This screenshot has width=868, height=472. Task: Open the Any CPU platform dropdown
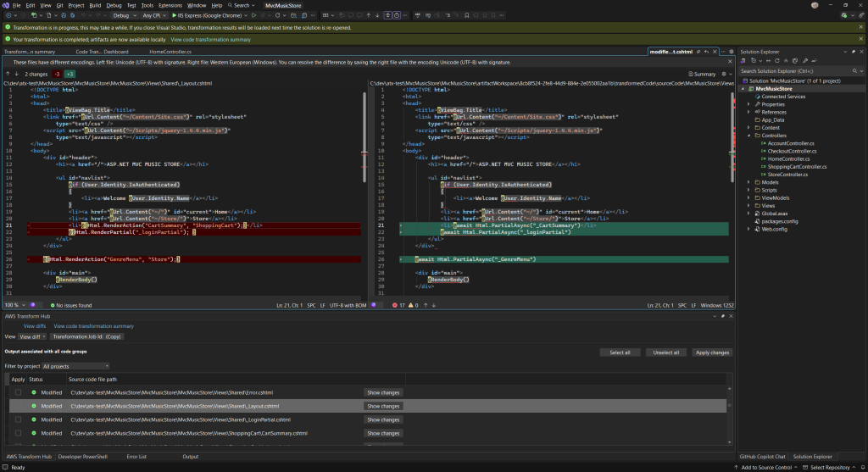click(154, 15)
